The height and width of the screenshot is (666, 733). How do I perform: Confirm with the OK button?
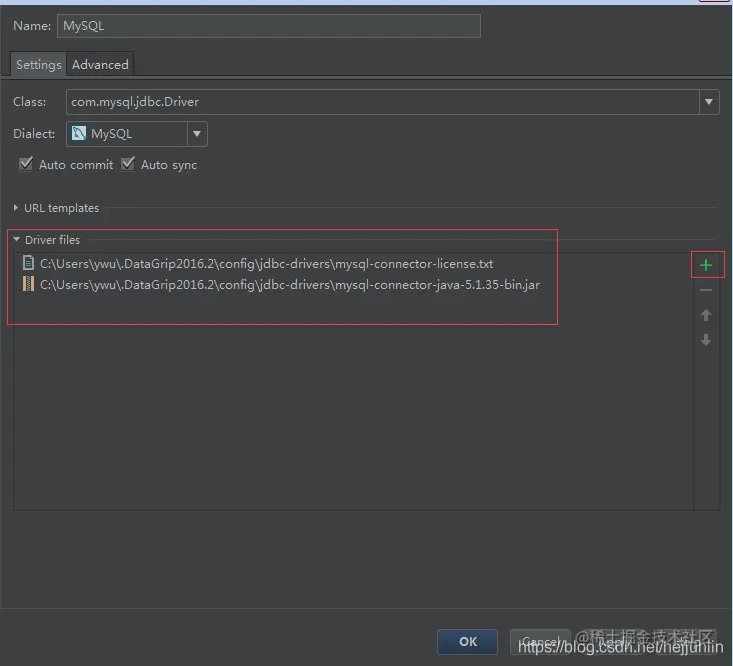[467, 642]
